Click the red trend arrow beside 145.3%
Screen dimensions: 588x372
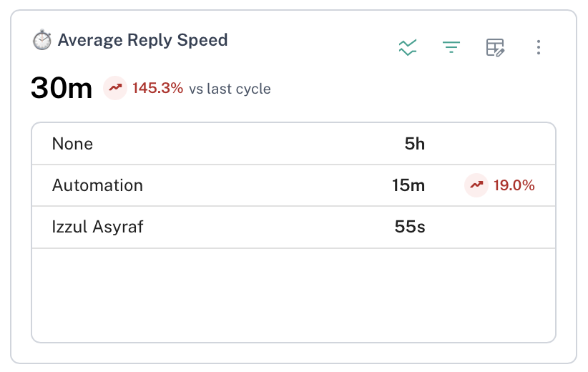pos(114,89)
